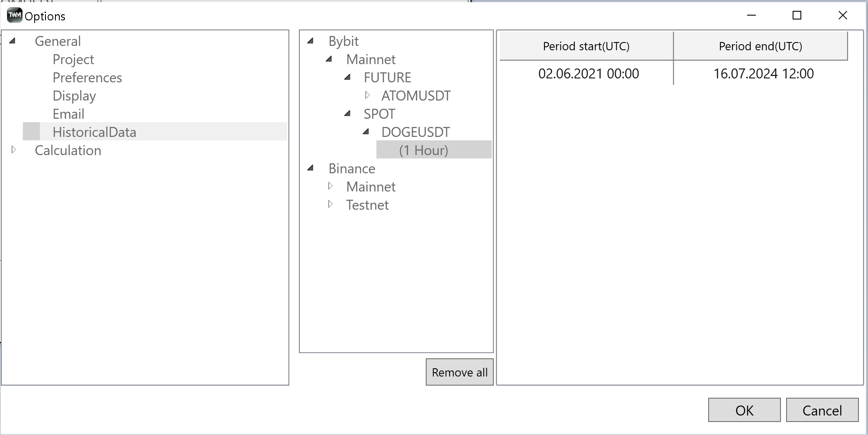Collapse the Bybit Mainnet arrow
The height and width of the screenshot is (435, 868).
[x=329, y=59]
